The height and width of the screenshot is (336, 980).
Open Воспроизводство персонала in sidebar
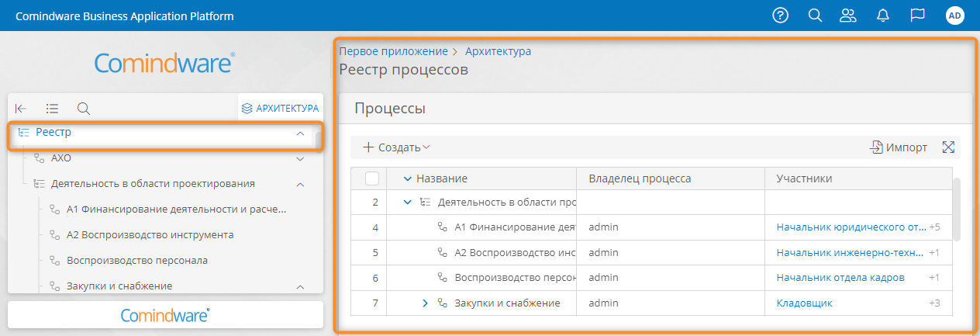pos(137,261)
